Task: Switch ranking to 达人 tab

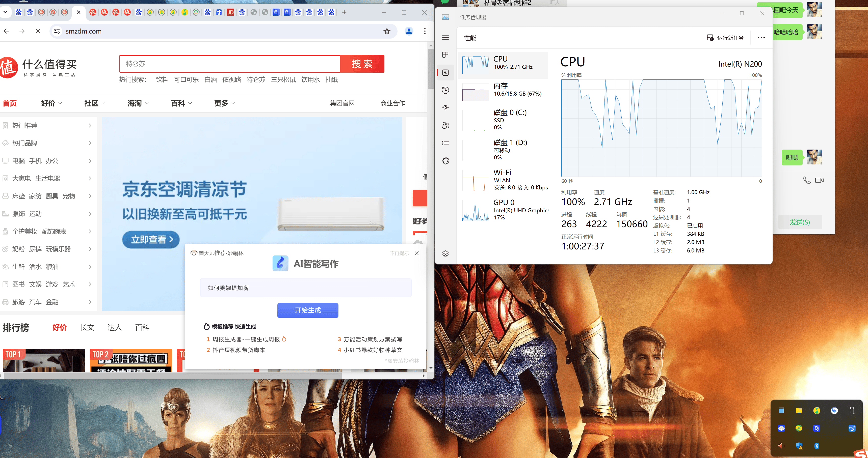Action: [x=115, y=327]
